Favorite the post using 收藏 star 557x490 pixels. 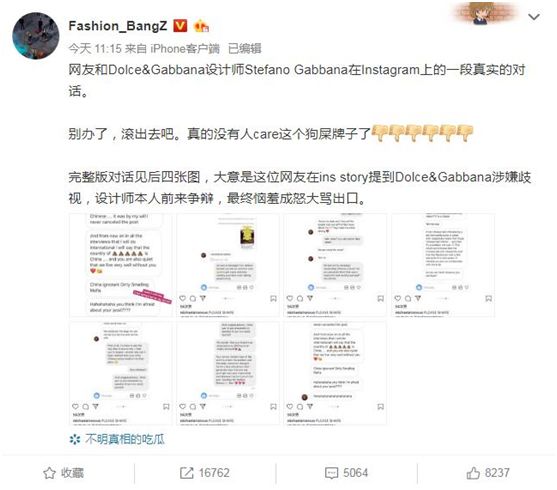(64, 473)
